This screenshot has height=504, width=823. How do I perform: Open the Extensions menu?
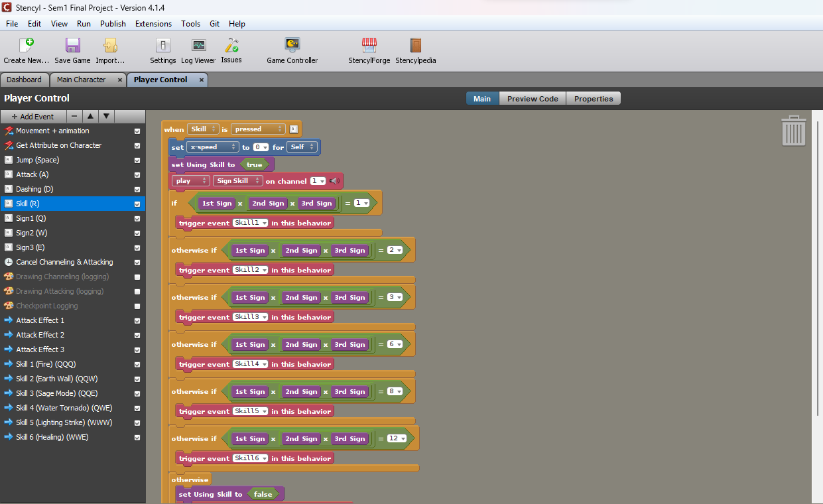click(x=153, y=24)
